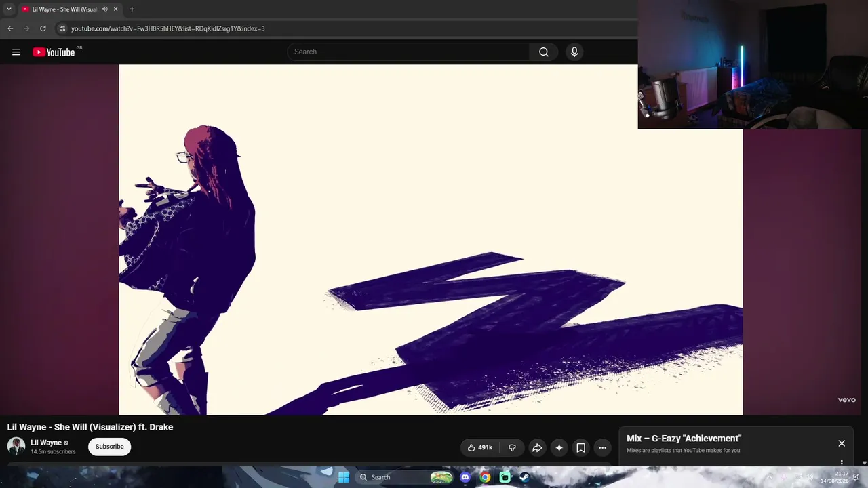868x488 pixels.
Task: Click the browser address bar URL
Action: click(x=168, y=28)
